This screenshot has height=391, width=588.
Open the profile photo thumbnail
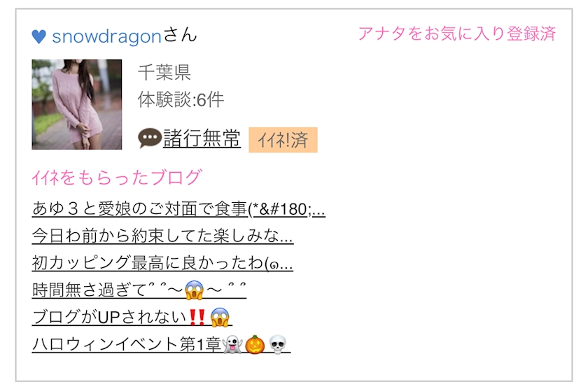(x=77, y=105)
